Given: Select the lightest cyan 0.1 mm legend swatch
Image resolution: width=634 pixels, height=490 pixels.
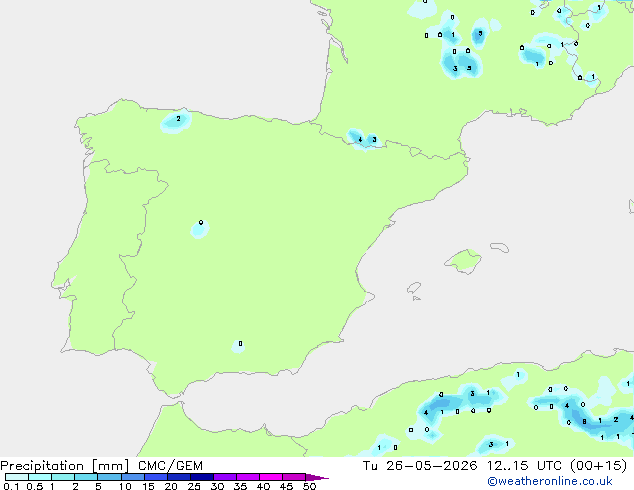Looking at the screenshot, I should coord(17,477).
